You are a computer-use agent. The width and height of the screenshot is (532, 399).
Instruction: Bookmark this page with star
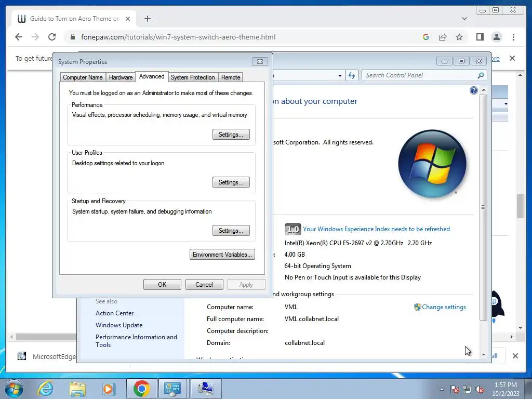[459, 37]
